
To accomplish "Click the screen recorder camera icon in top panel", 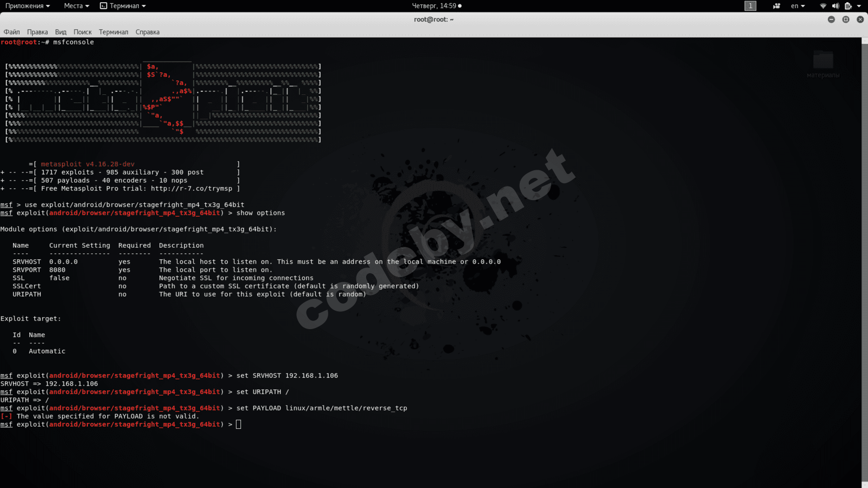I will click(777, 6).
